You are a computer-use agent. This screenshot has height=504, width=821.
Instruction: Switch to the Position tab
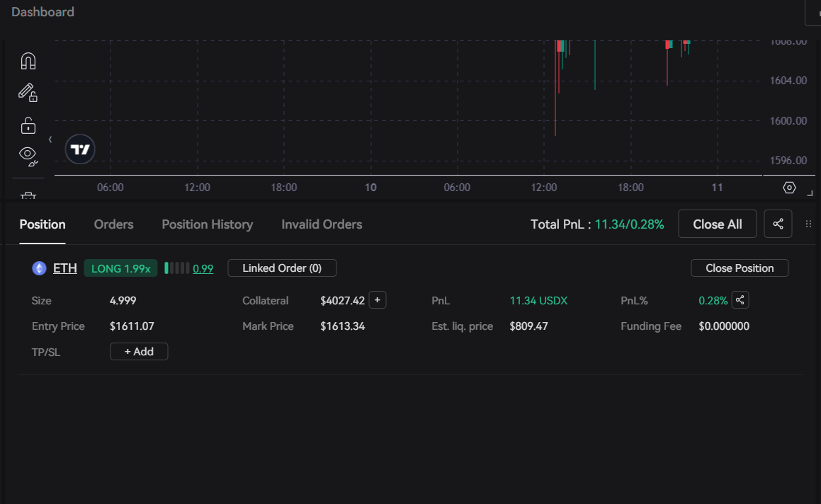43,224
